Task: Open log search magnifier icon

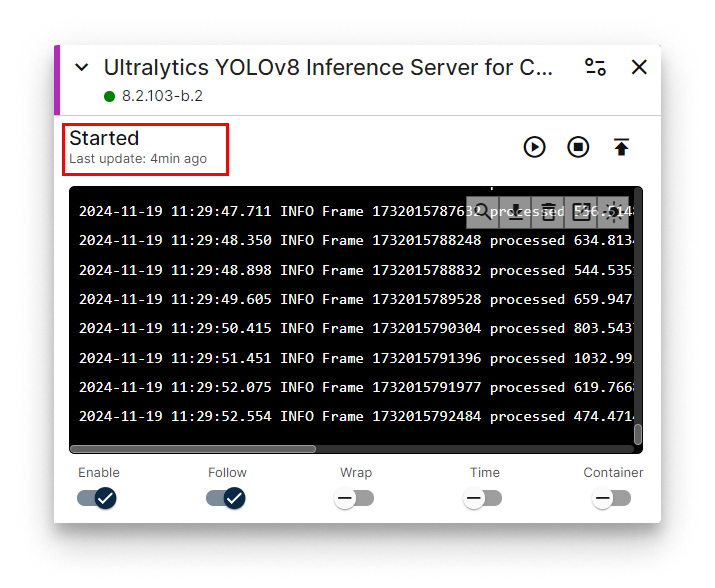Action: (x=482, y=212)
